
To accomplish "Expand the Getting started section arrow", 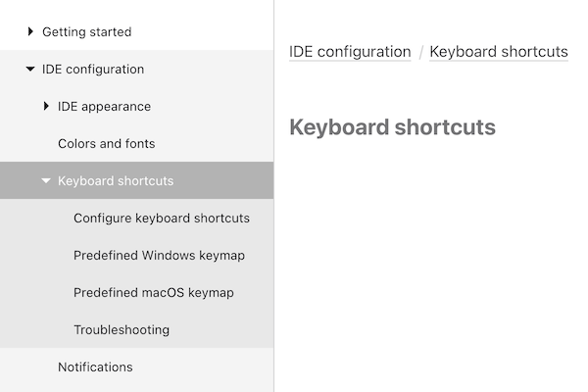I will click(30, 32).
